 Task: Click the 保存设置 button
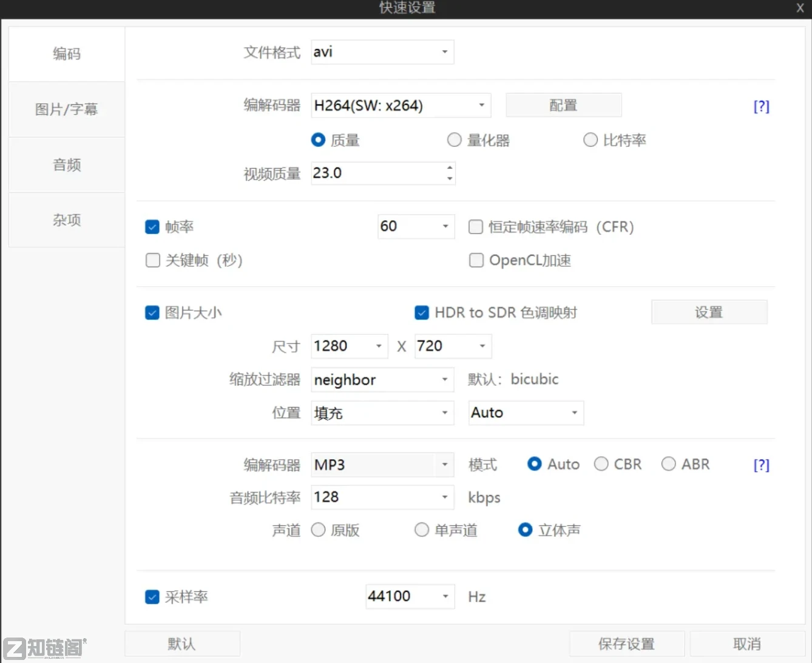coord(626,644)
